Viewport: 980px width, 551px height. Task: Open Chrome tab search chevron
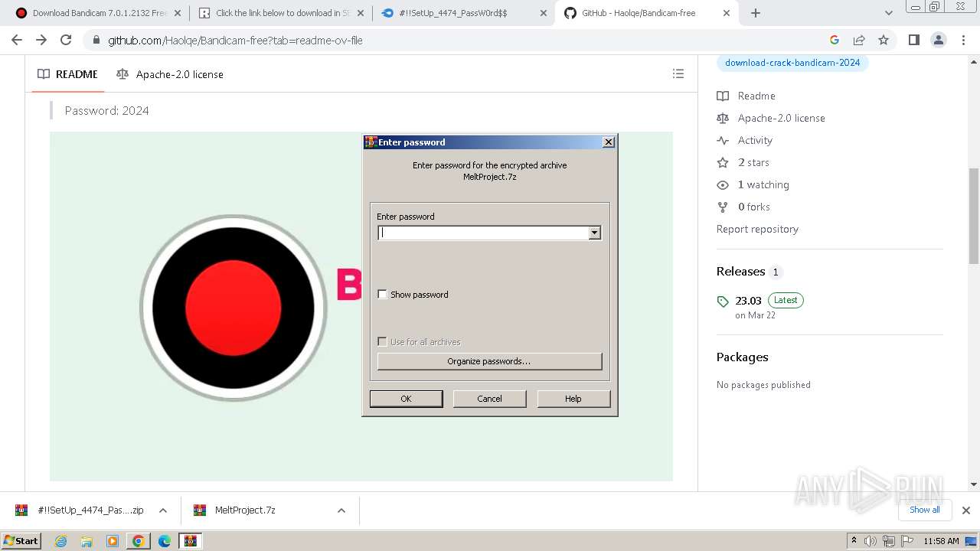click(x=889, y=13)
